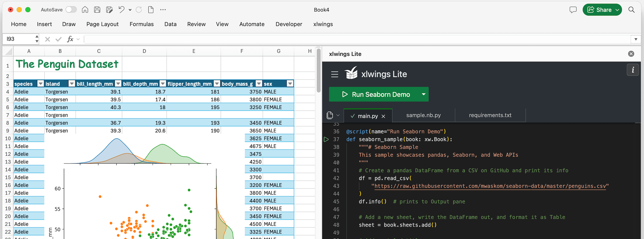Click the penguins.csv GitHub URL link
Screen dimensions: 644x239
(x=490, y=186)
